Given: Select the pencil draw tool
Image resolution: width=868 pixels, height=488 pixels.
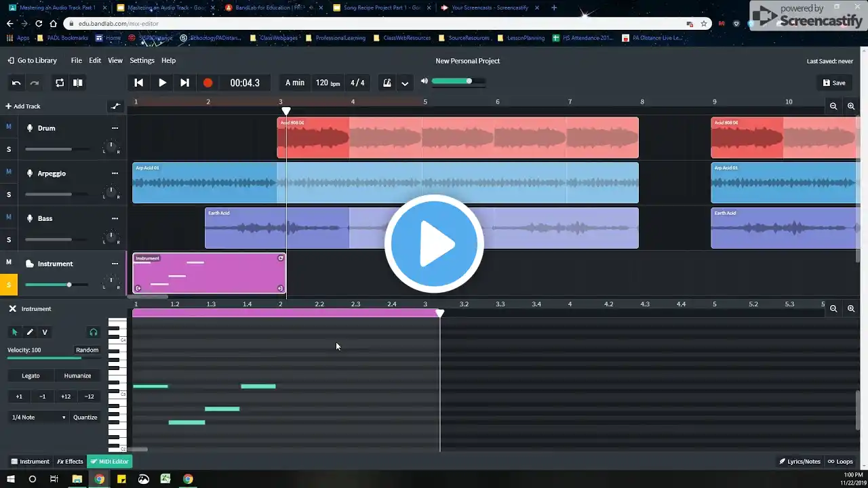Looking at the screenshot, I should (x=30, y=332).
